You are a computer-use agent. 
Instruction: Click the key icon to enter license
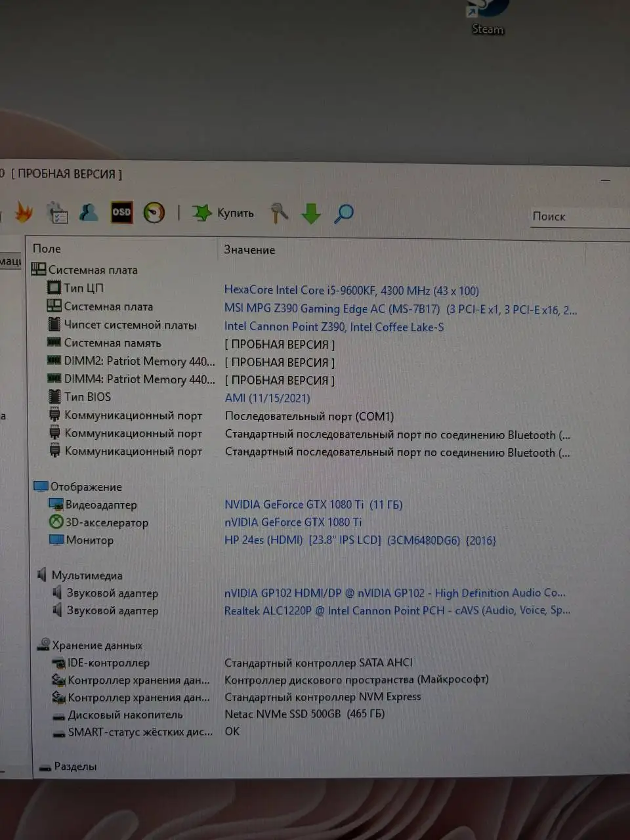click(278, 213)
